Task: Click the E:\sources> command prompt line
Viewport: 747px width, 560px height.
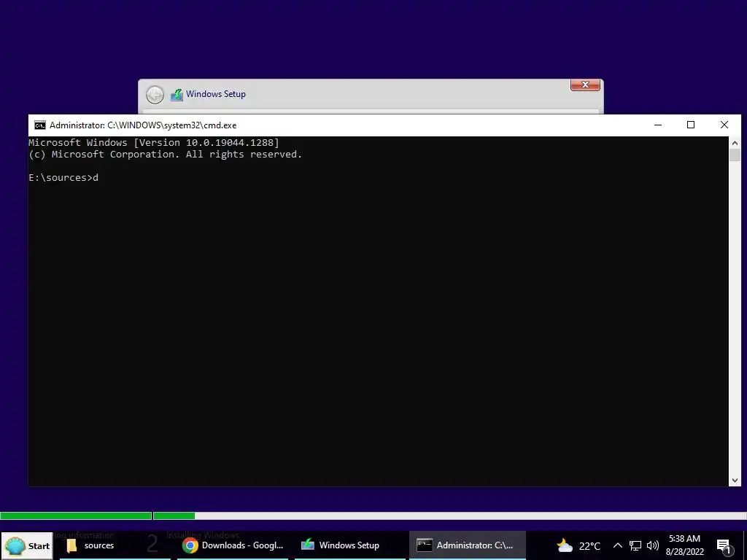Action: tap(64, 178)
